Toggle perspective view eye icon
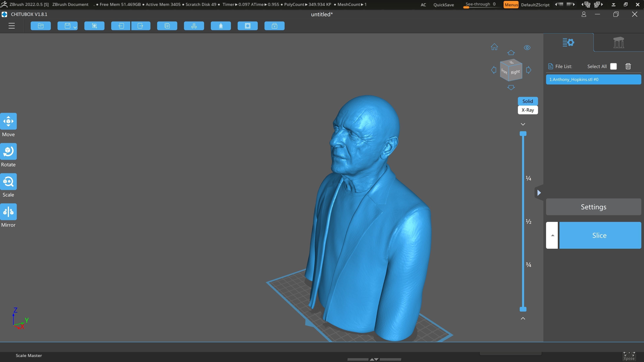Screen dimensions: 644x362 coord(527,47)
